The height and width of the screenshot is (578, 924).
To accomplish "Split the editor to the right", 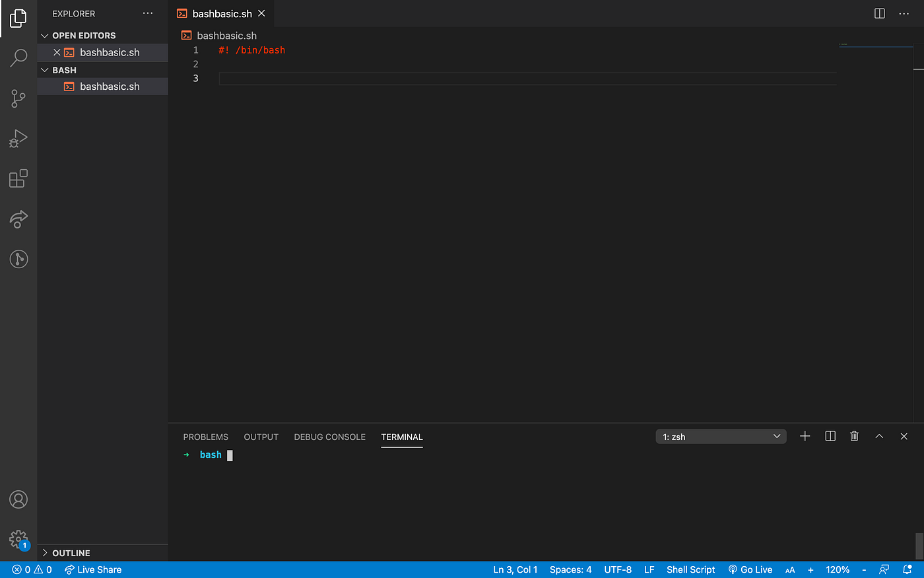I will pyautogui.click(x=880, y=13).
